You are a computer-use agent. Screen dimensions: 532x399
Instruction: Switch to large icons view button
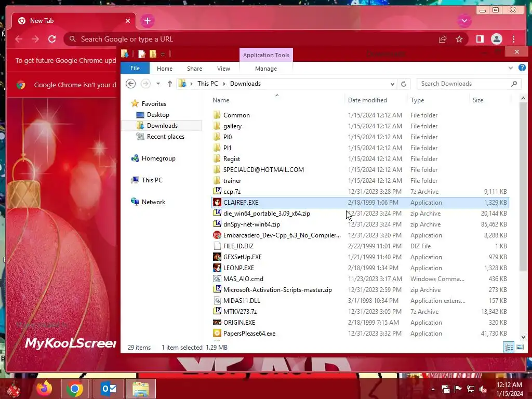pos(520,347)
